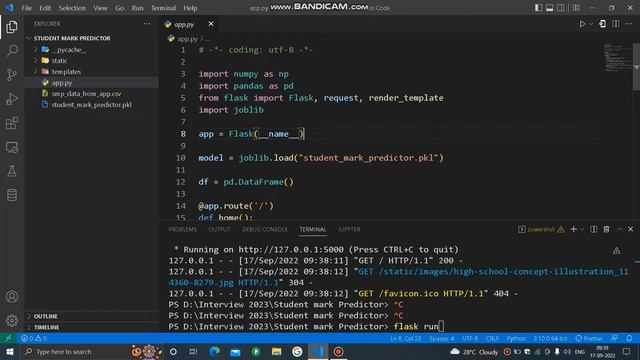Open the notifications bell in status bar
Viewport: 640px width, 360px height.
[x=629, y=338]
